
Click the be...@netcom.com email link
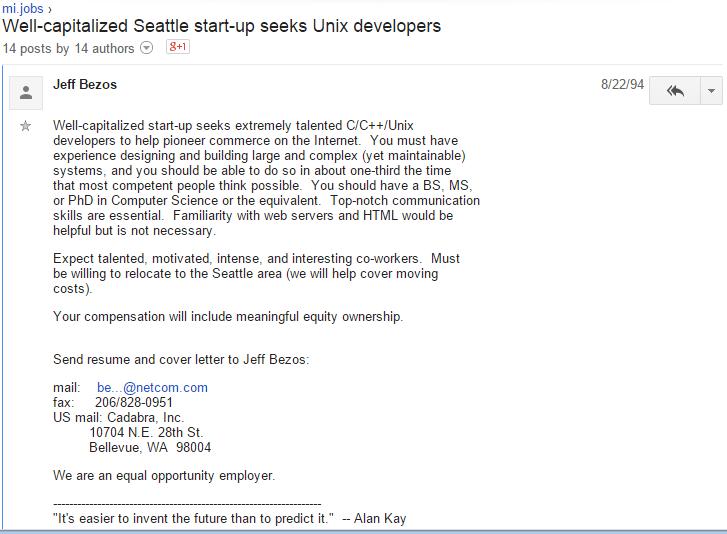pos(152,387)
